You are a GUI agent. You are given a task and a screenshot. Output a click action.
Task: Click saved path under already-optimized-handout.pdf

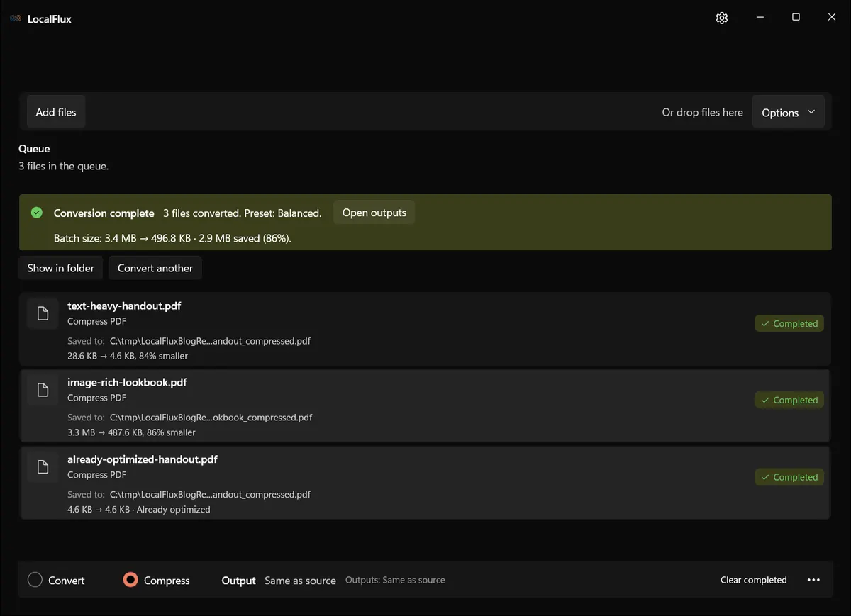[x=210, y=494]
